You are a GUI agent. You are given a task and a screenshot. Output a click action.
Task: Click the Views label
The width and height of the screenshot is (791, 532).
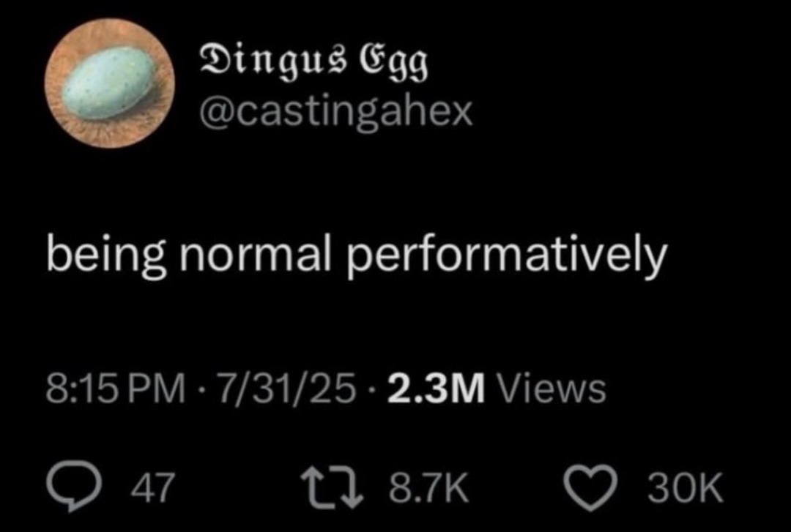tap(551, 389)
